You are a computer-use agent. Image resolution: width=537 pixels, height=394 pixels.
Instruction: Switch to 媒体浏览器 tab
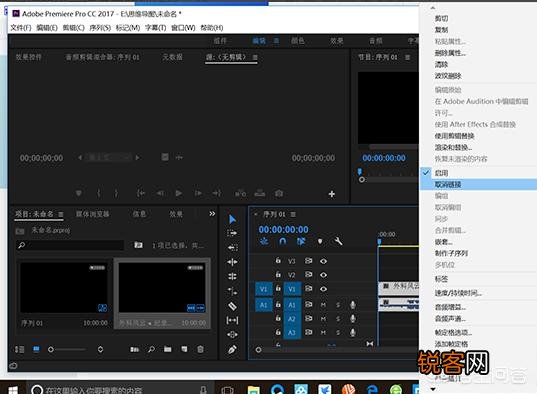92,214
